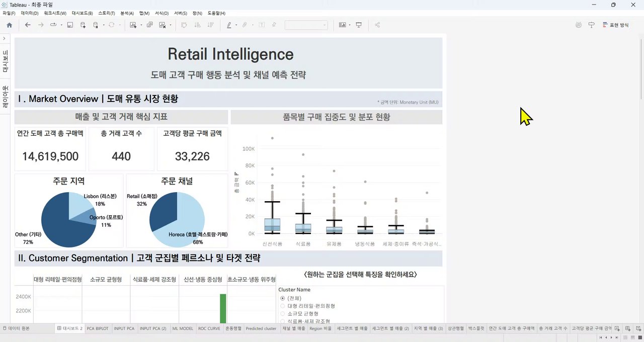Select 소규모 균형형 radio option
644x342 pixels.
(282, 313)
